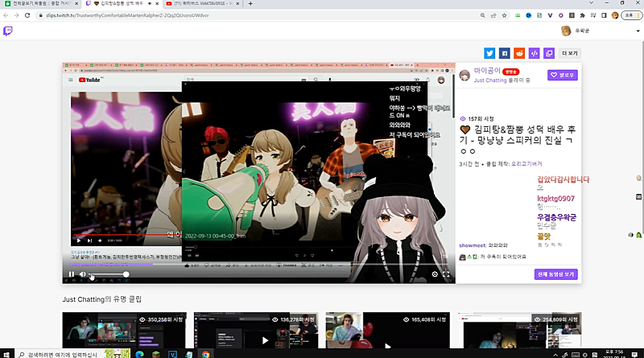Open popular clip with 350,256 views
644x358 pixels.
(125, 330)
